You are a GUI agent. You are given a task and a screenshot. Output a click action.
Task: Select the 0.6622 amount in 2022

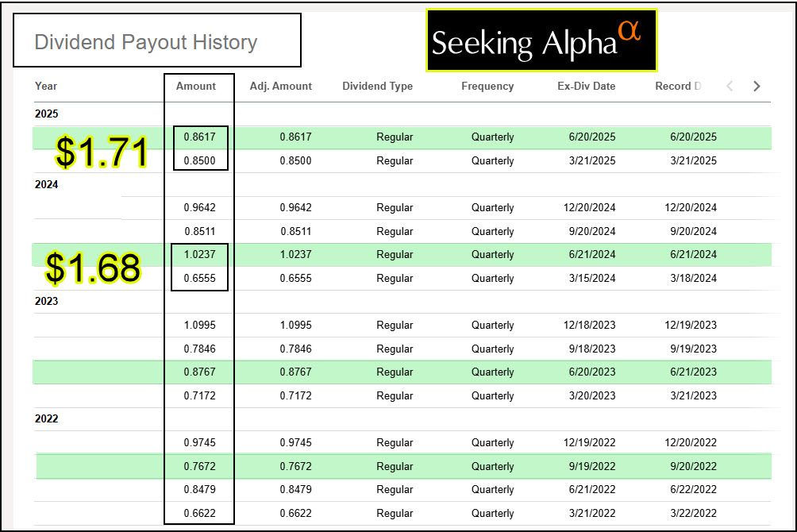(199, 513)
